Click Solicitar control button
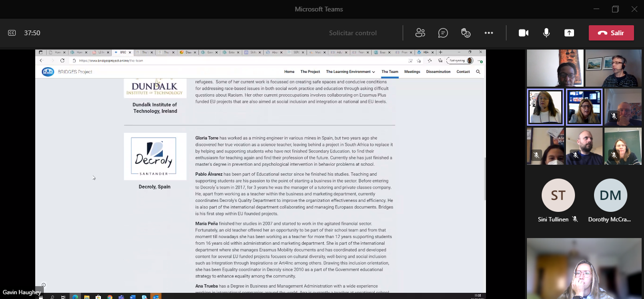Screen dimensions: 644x299 coord(353,33)
